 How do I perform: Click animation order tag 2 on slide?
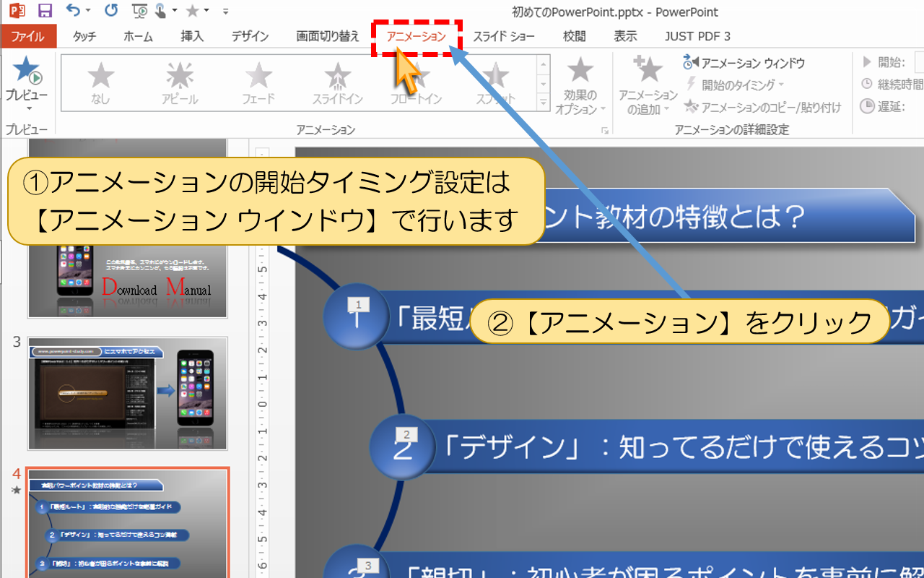click(406, 434)
